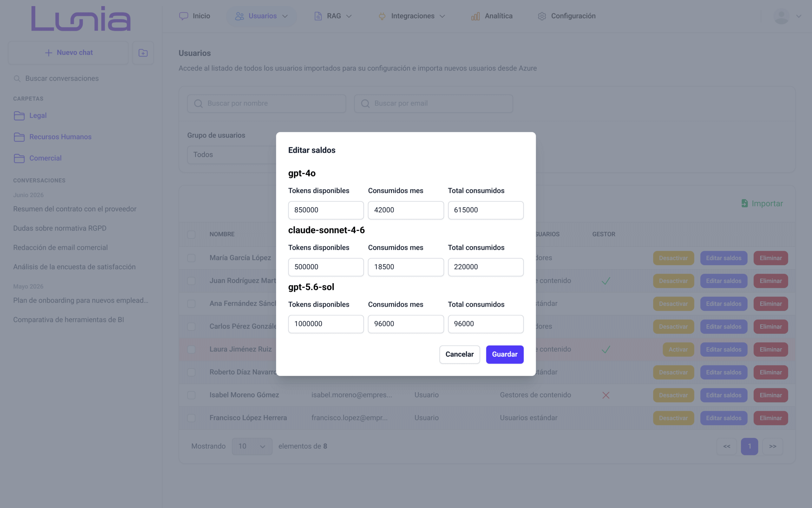Click Activar for Laura Jiménez Ruiz

678,350
